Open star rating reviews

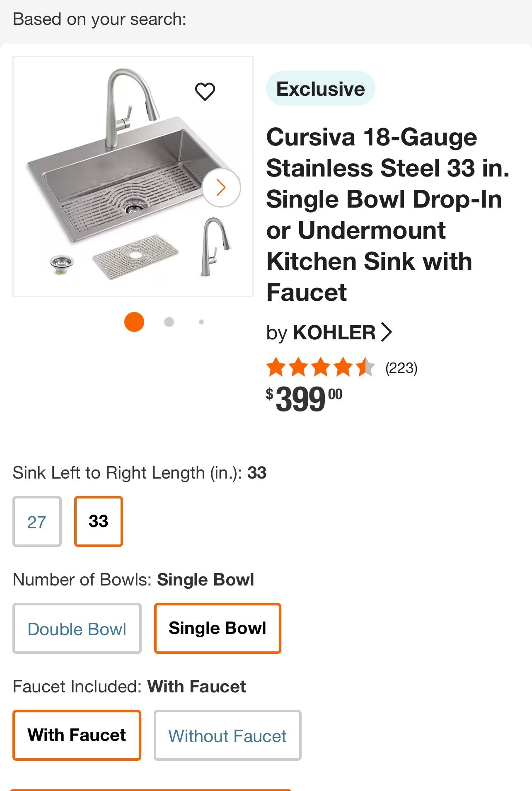pos(321,368)
